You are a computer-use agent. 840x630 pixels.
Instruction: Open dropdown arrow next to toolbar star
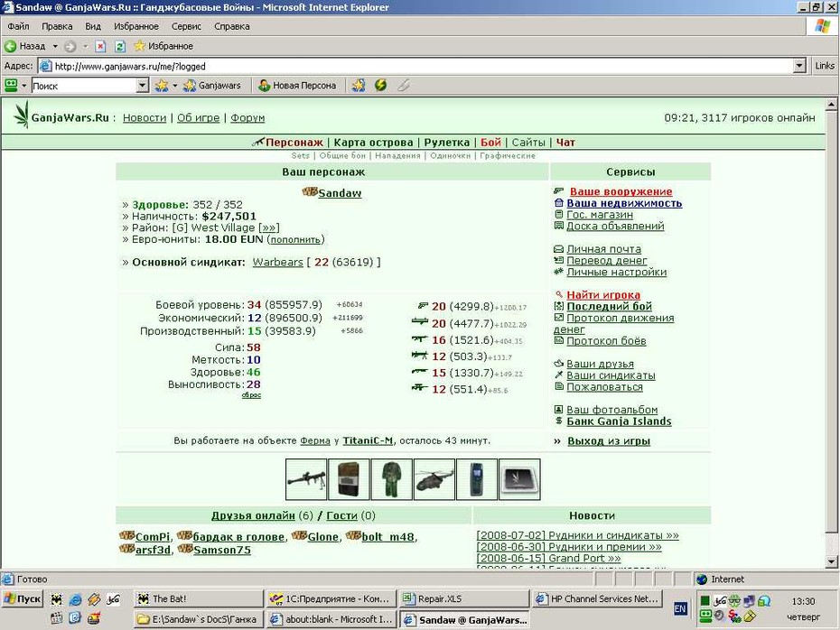coord(174,86)
